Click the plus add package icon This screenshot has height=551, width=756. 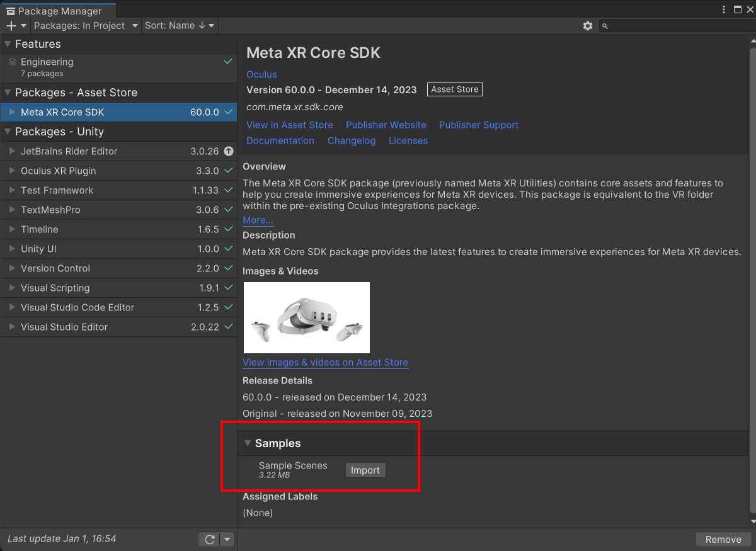(x=11, y=26)
